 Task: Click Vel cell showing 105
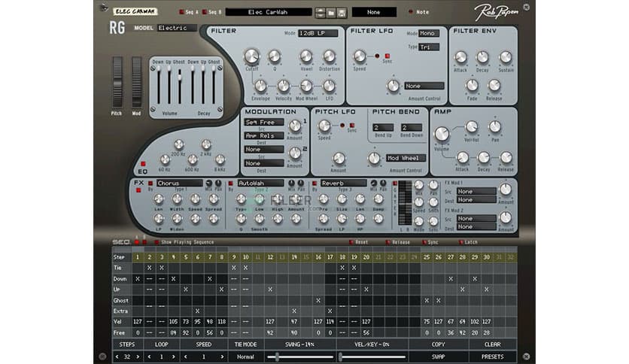(173, 321)
